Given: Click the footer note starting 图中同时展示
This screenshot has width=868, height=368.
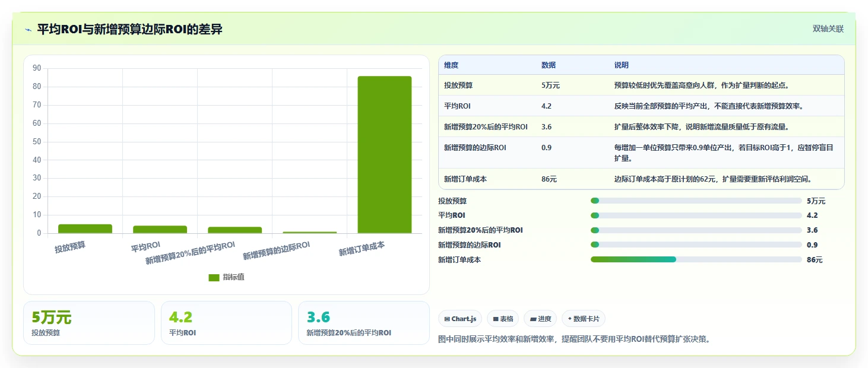Looking at the screenshot, I should pos(574,339).
